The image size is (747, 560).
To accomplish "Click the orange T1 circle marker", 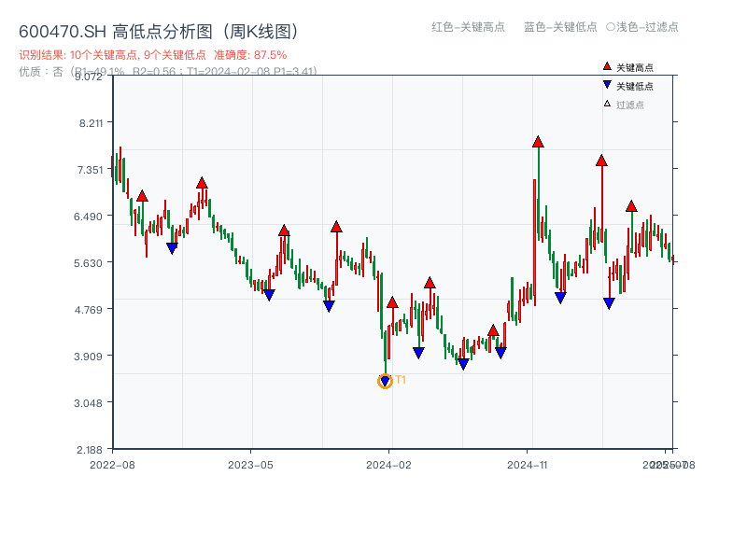I will 385,380.
